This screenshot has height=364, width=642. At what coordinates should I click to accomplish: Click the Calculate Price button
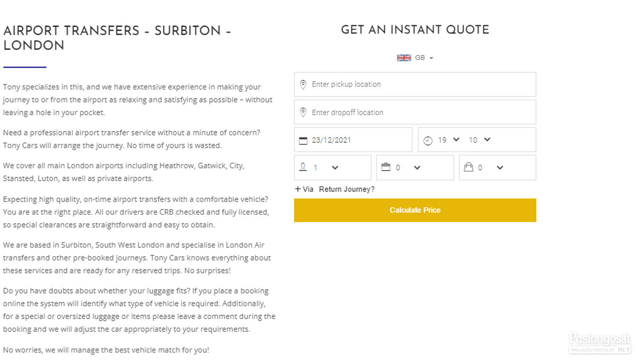(415, 210)
